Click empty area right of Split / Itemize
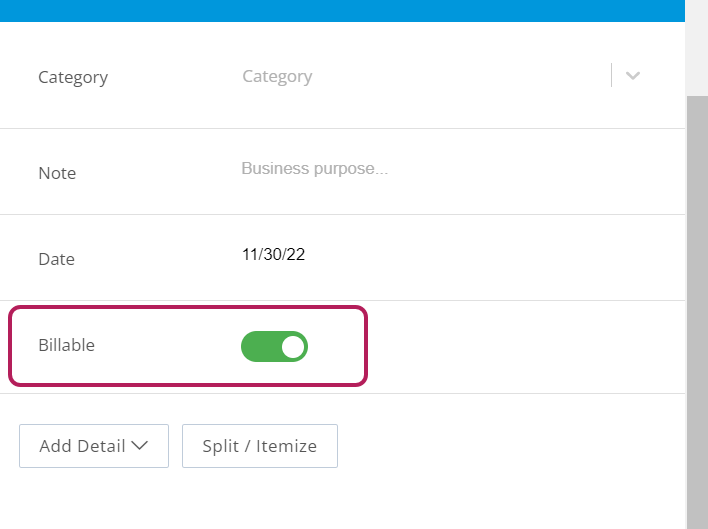Screen dimensions: 708x529 [510, 446]
